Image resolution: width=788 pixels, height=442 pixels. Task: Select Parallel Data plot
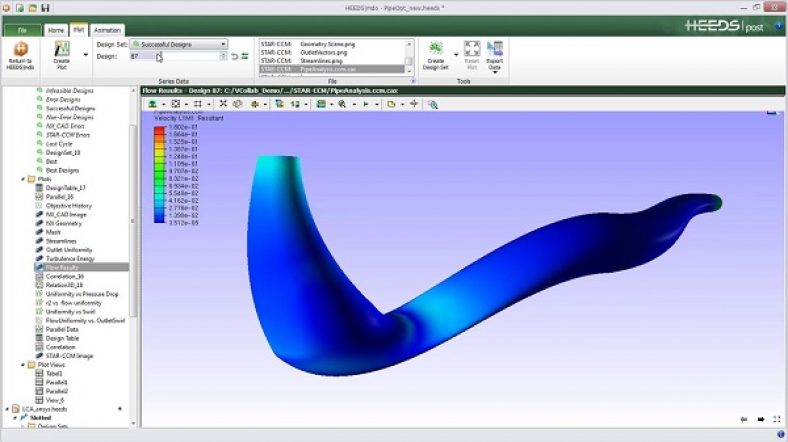pyautogui.click(x=62, y=329)
